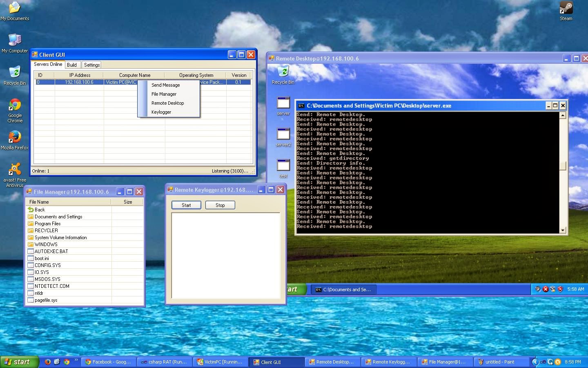Switch to the Build tab in Client GUI
The width and height of the screenshot is (588, 368).
pos(72,65)
